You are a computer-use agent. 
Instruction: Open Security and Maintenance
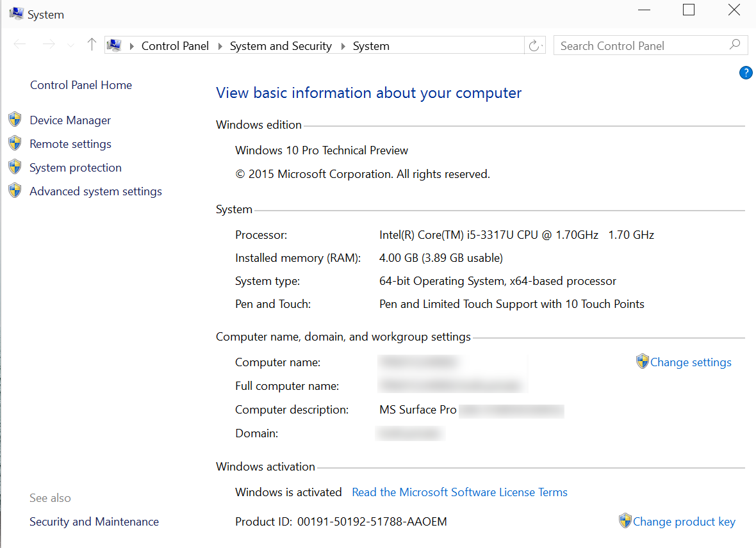(x=94, y=522)
